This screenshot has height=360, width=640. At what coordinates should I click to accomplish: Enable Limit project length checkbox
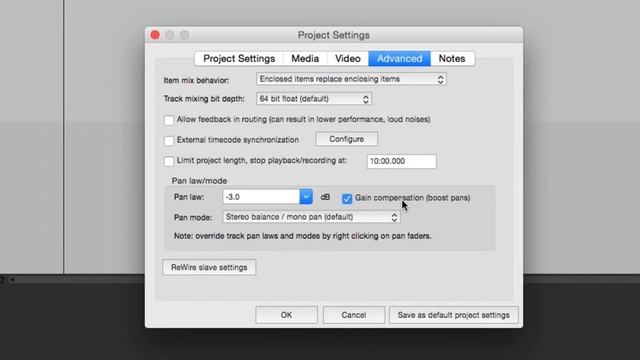[169, 161]
